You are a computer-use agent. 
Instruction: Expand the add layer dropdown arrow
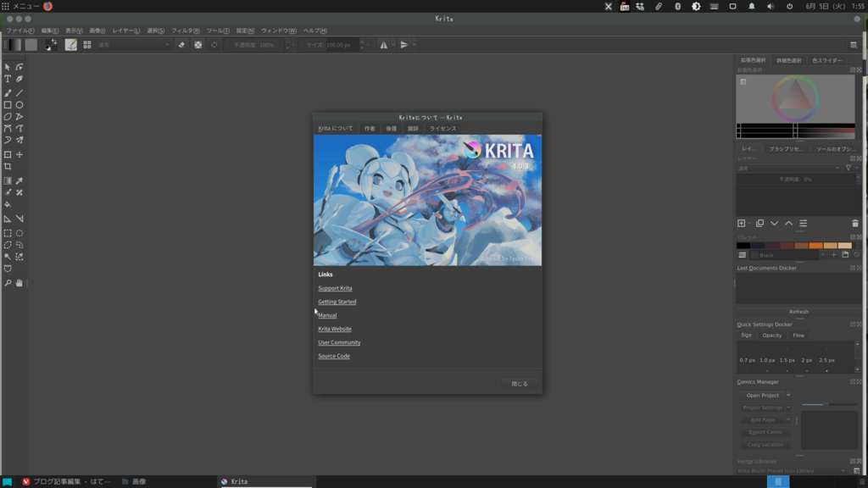tap(749, 224)
